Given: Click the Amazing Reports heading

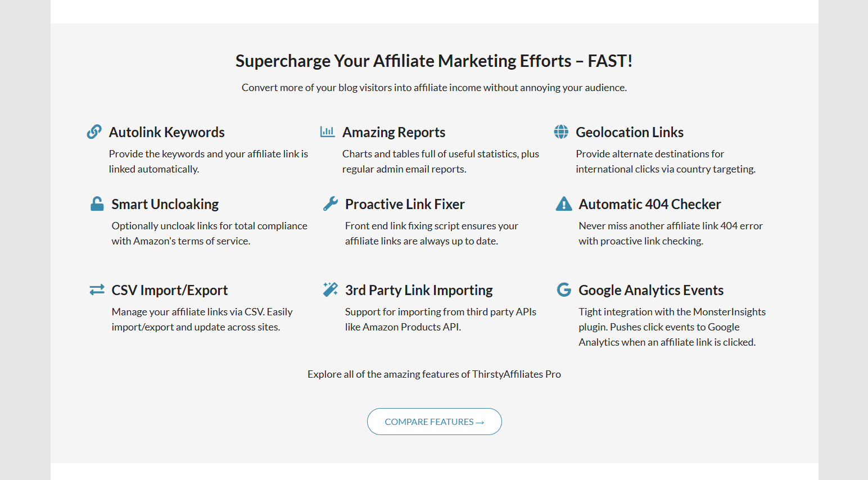Looking at the screenshot, I should point(394,133).
